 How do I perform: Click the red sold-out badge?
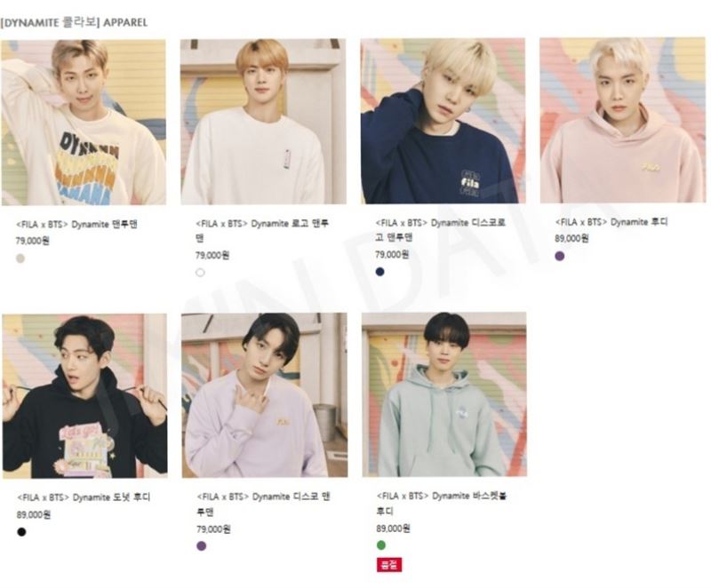[389, 565]
